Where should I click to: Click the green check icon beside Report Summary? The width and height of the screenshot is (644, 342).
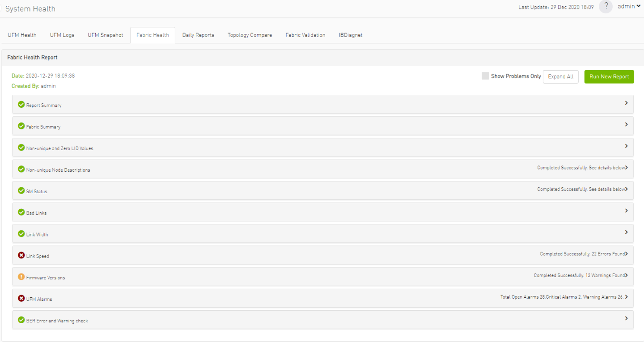21,105
